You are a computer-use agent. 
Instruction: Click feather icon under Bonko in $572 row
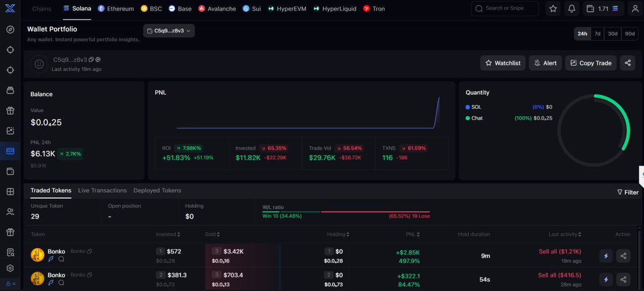[52, 259]
